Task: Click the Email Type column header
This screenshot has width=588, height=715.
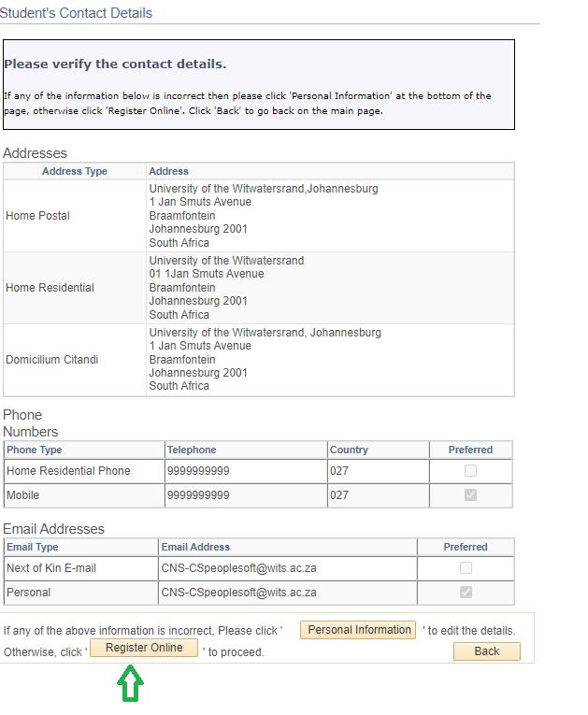Action: point(33,547)
